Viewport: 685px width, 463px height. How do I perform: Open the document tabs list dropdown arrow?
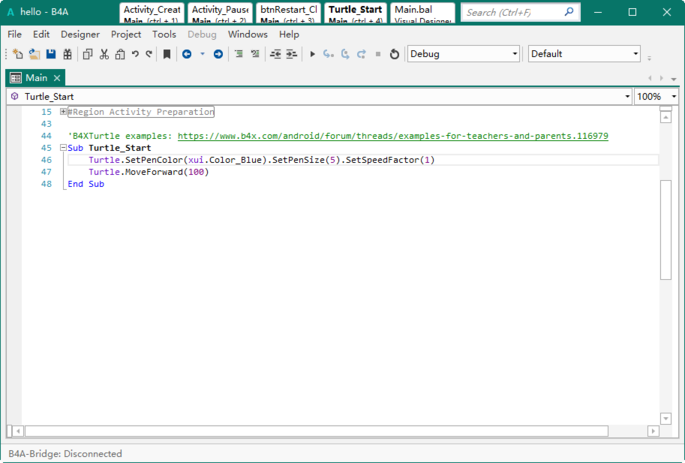[674, 79]
